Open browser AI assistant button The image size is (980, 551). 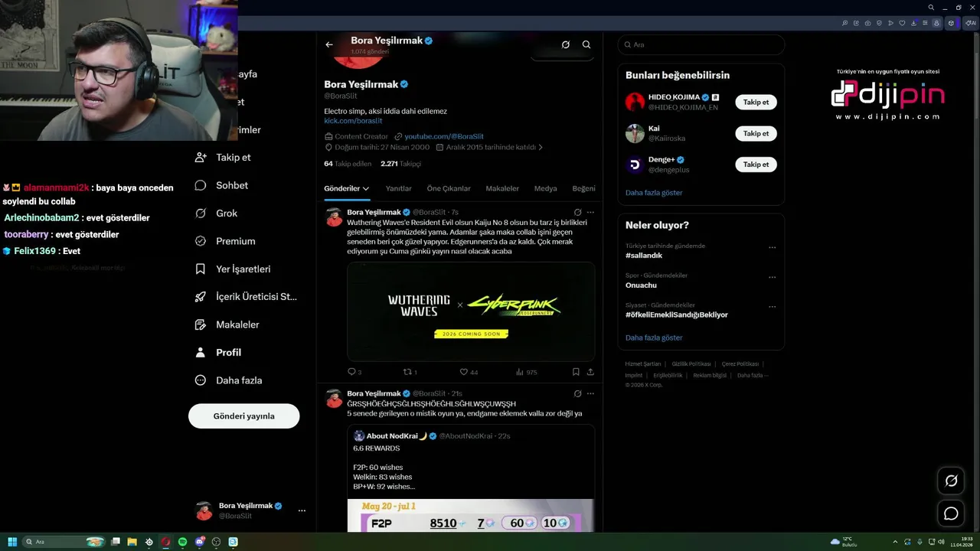click(971, 23)
